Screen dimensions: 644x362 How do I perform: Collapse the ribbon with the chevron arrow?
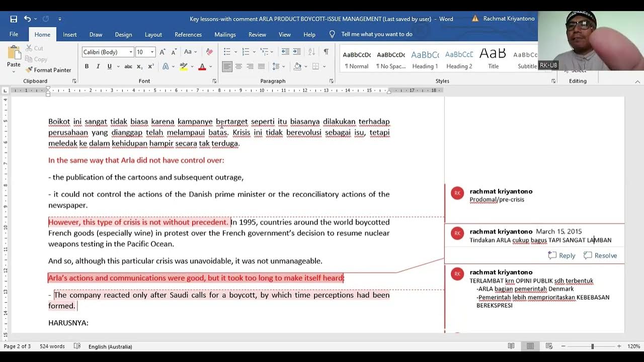(637, 81)
